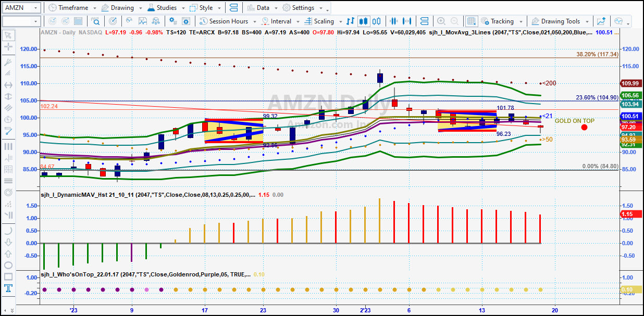
Task: Pick the rectangle drawing tool
Action: pyautogui.click(x=8, y=276)
